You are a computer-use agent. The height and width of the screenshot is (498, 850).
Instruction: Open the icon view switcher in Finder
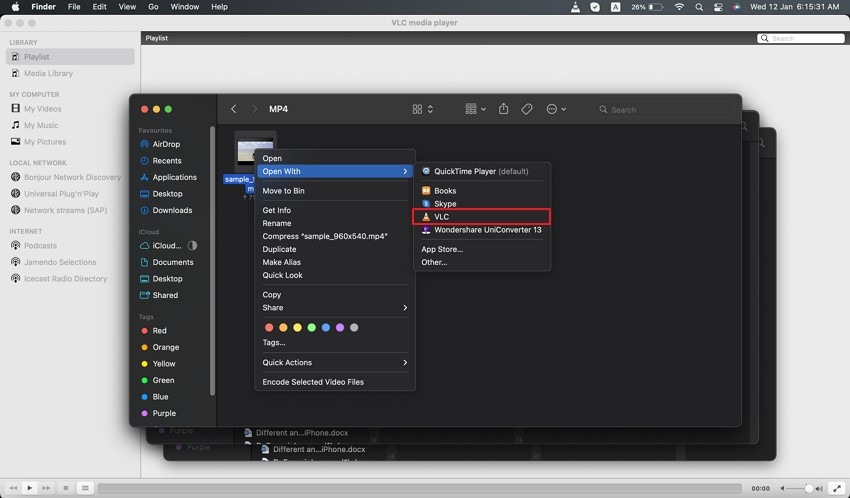click(422, 109)
